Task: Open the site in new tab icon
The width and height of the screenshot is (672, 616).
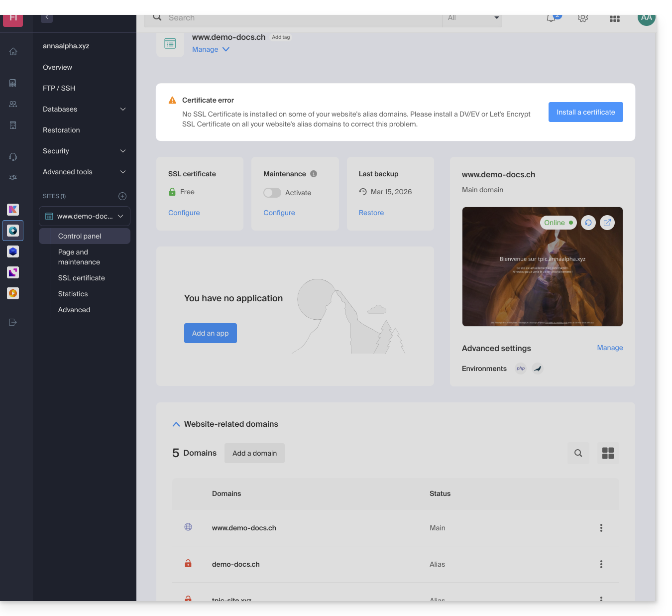Action: coord(607,223)
